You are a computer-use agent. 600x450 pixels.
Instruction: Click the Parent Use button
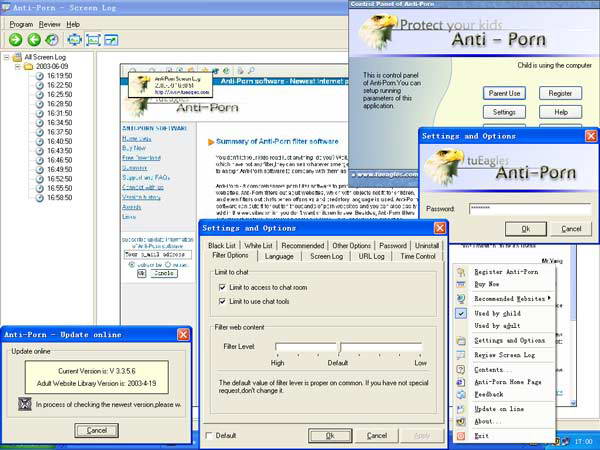pyautogui.click(x=504, y=93)
